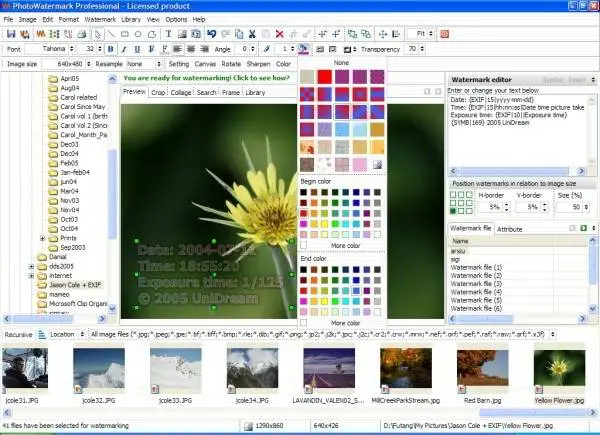Select the arrow pointer tool
Screen dimensions: 600x435
98,34
